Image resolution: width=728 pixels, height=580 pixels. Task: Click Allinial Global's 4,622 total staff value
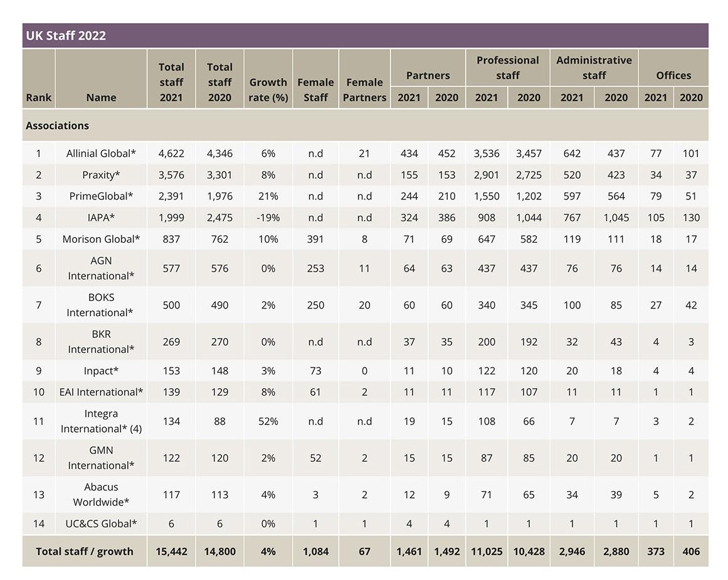(x=171, y=153)
